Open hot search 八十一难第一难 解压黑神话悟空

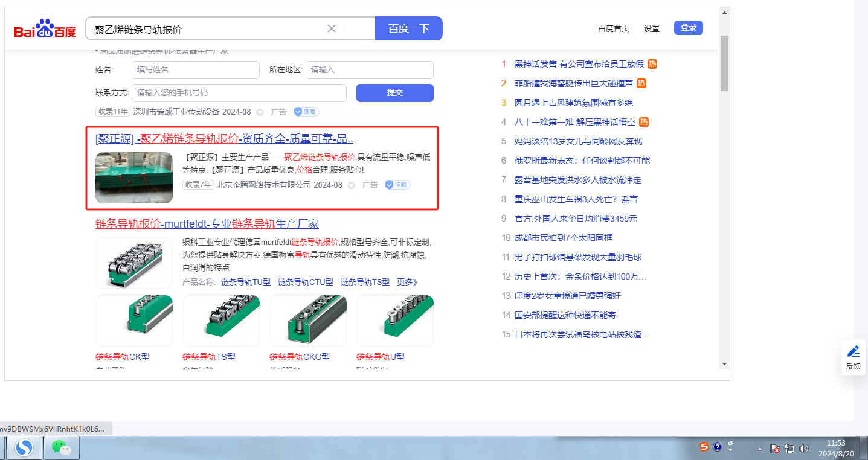pyautogui.click(x=575, y=122)
